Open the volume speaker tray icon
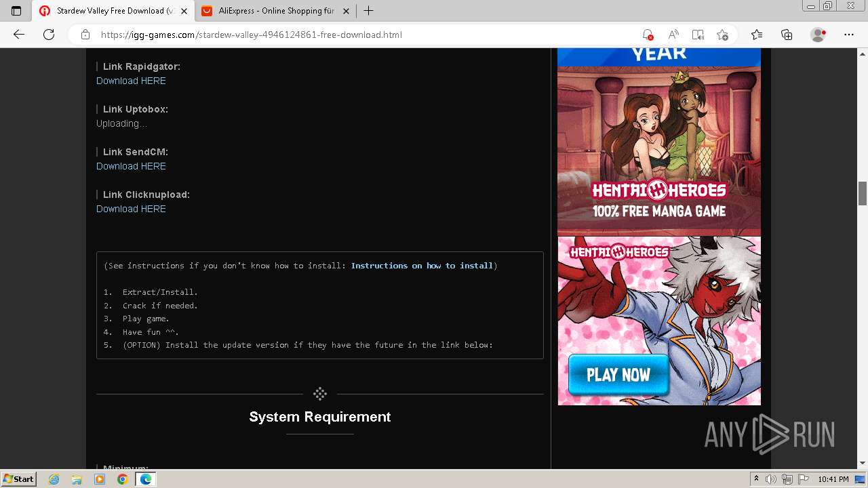 point(772,479)
